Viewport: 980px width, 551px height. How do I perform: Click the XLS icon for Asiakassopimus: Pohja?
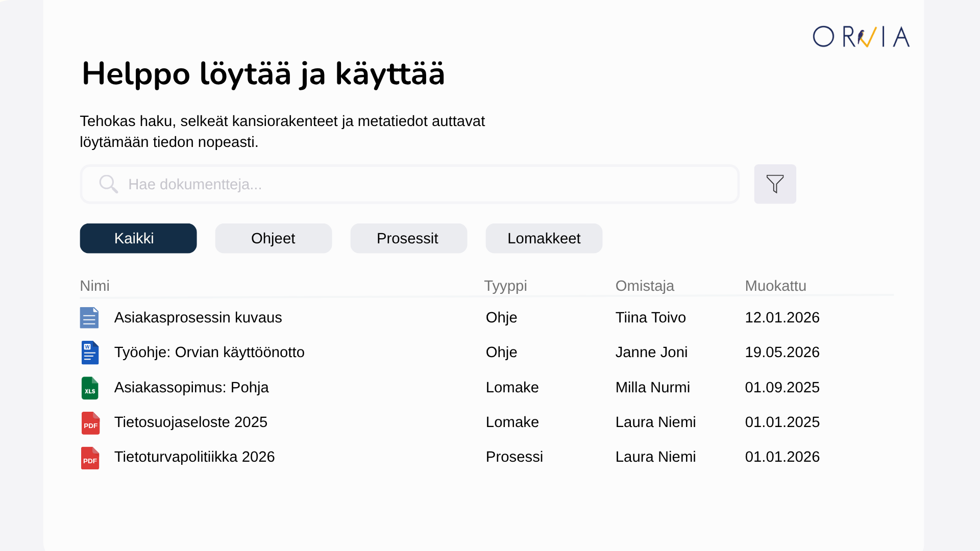point(90,388)
